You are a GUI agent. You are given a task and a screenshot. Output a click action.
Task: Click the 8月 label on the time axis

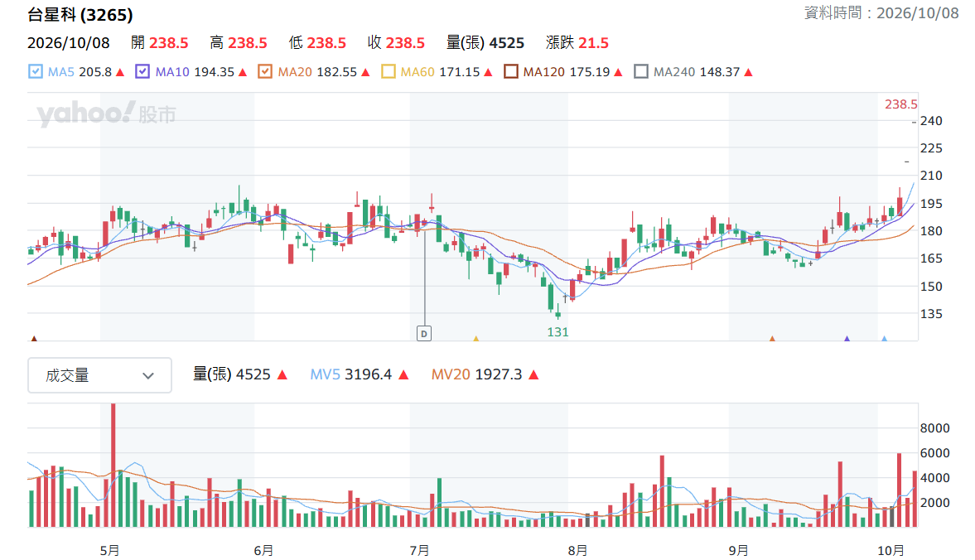(577, 551)
